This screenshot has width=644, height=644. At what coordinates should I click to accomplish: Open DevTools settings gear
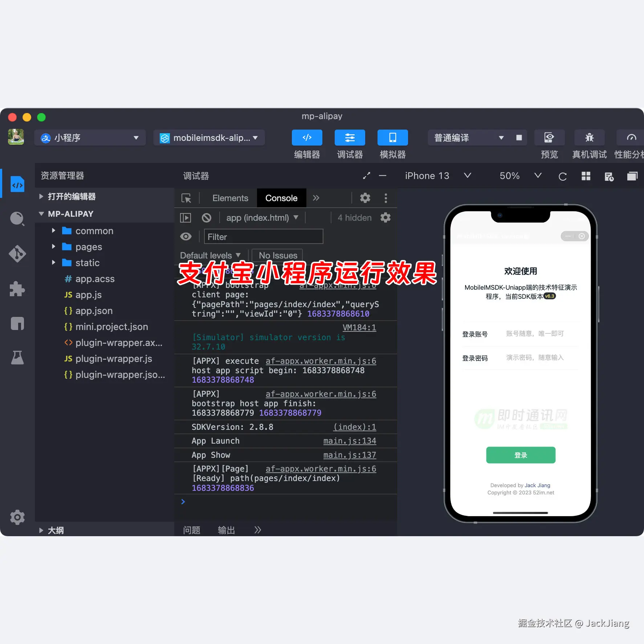365,198
